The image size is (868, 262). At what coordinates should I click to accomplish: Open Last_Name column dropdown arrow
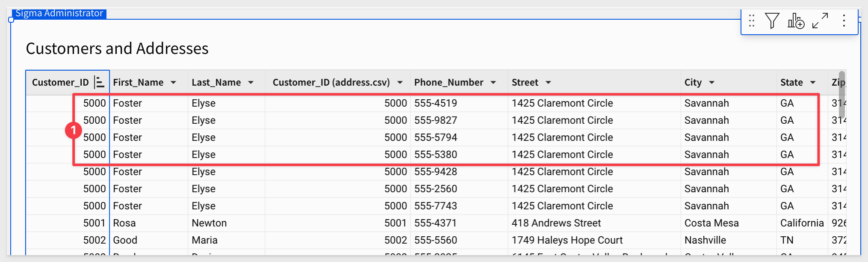click(x=251, y=82)
